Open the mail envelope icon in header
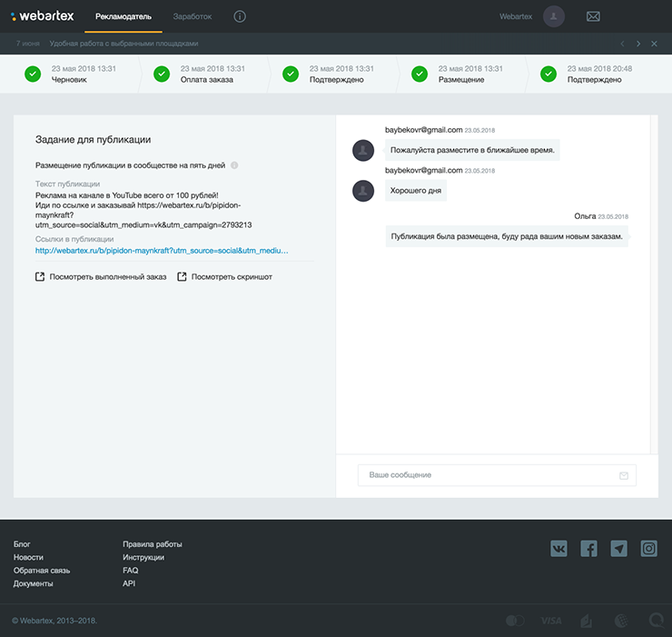672x637 pixels. pos(593,16)
